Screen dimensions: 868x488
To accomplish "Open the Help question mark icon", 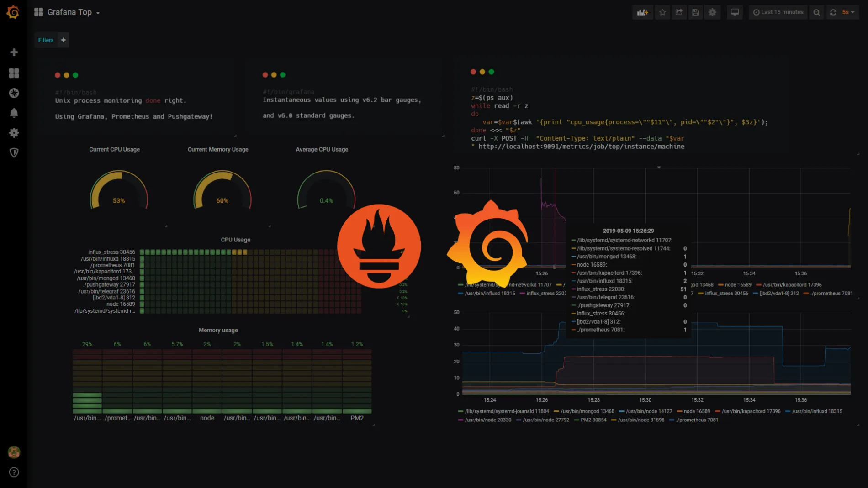I will 14,472.
